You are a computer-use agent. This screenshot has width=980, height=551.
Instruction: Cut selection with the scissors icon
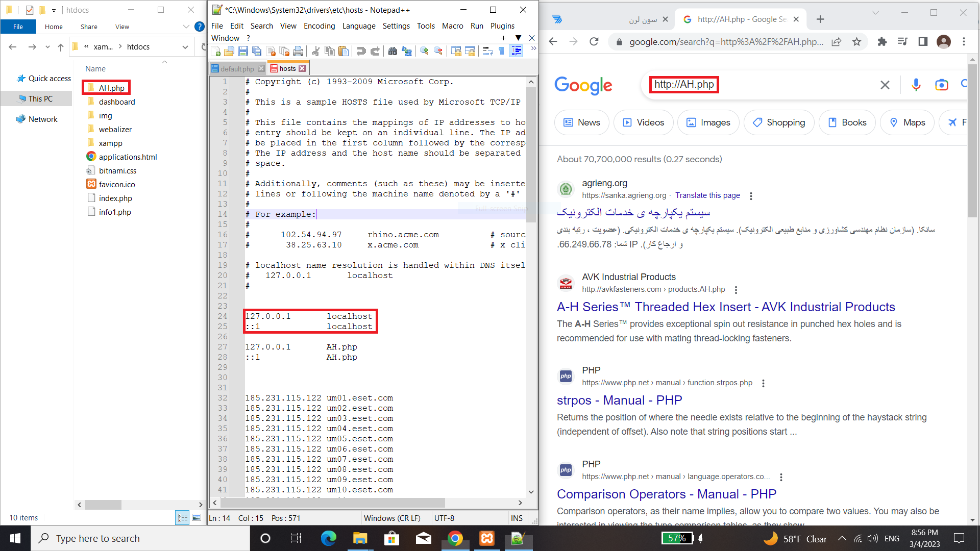[315, 51]
